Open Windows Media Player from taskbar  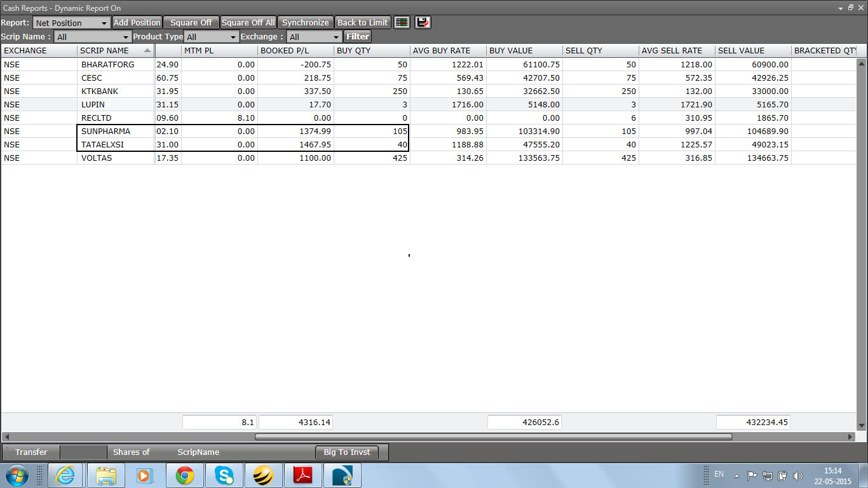coord(144,475)
